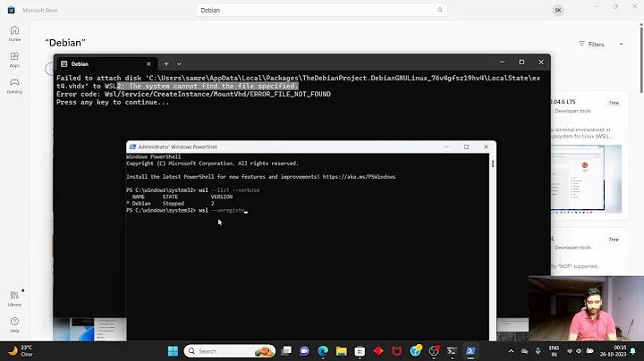
Task: Click the battery tray icon
Action: [x=589, y=351]
